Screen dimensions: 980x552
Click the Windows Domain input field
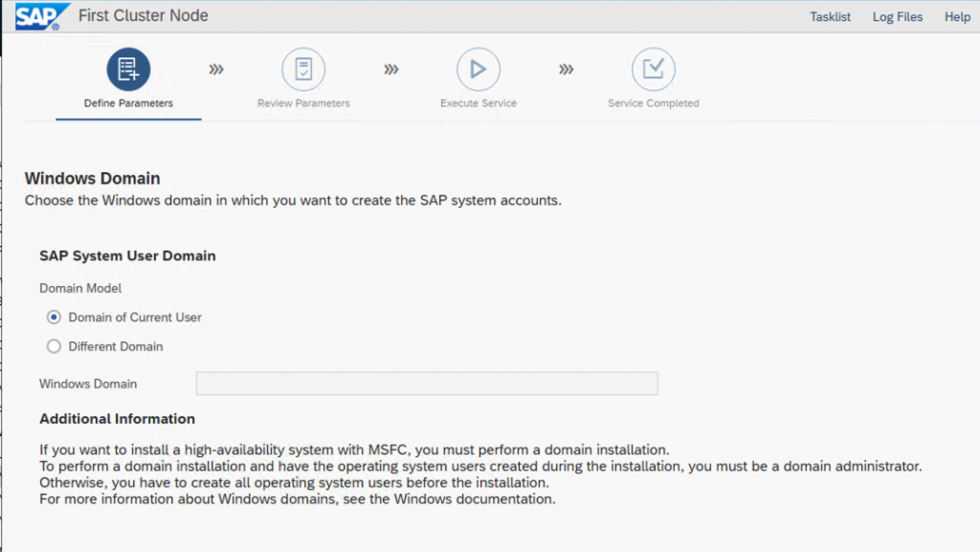427,384
